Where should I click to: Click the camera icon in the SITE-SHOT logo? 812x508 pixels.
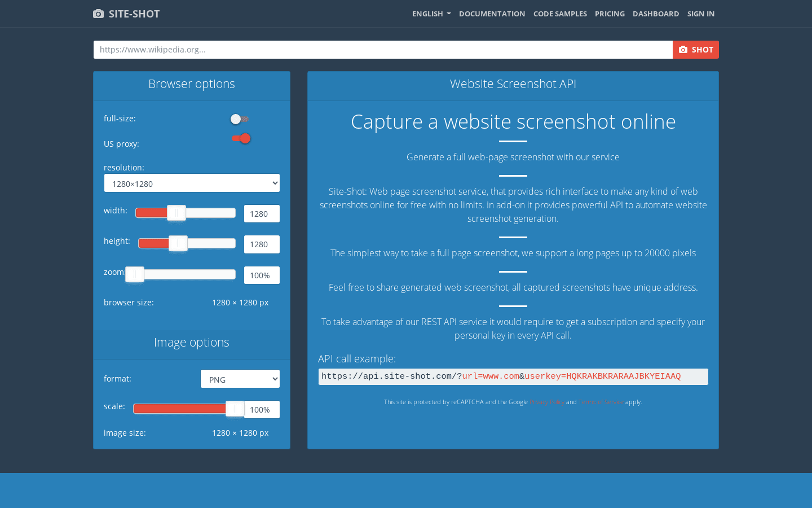pos(98,13)
